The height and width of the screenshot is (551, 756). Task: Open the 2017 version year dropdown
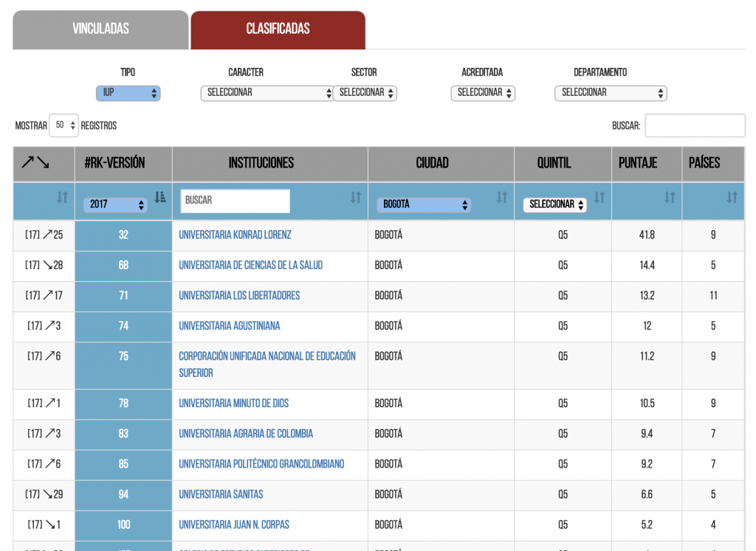[x=114, y=205]
